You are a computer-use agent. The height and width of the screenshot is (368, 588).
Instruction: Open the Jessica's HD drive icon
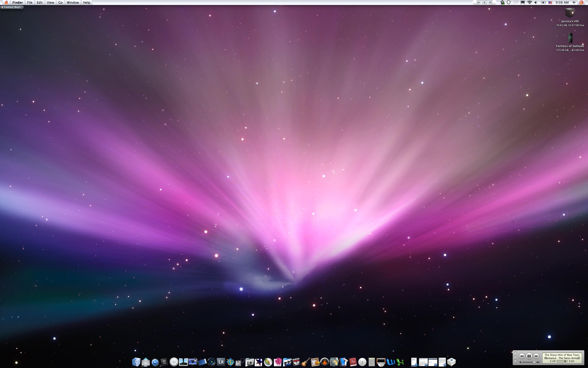(x=570, y=13)
